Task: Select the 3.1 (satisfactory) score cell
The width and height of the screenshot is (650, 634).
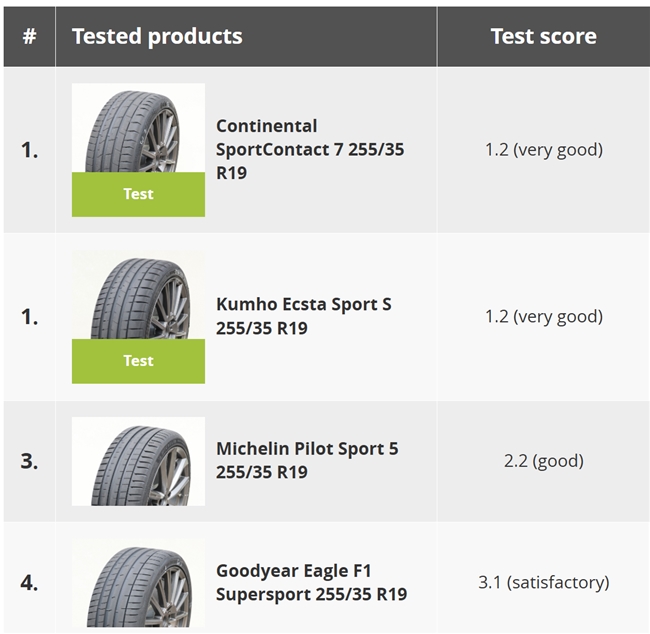Action: [543, 582]
